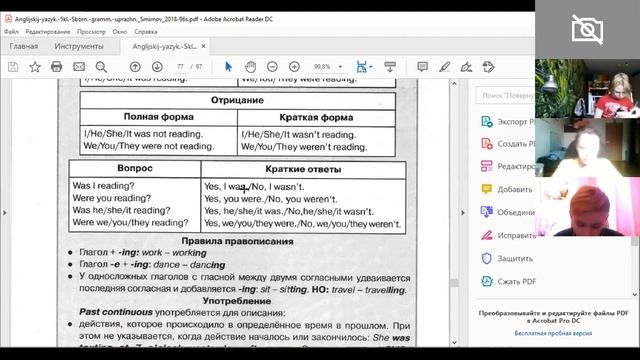Viewport: 640px width, 360px height.
Task: Select the top participant video thumbnail
Action: click(x=587, y=89)
